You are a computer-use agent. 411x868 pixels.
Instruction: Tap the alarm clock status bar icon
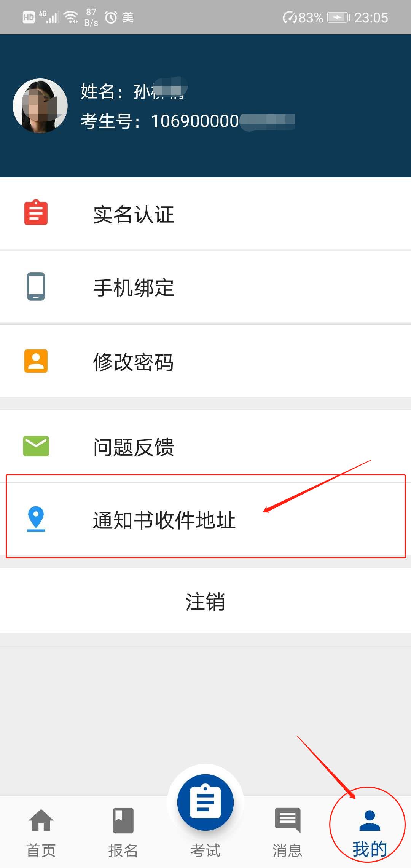(x=111, y=17)
